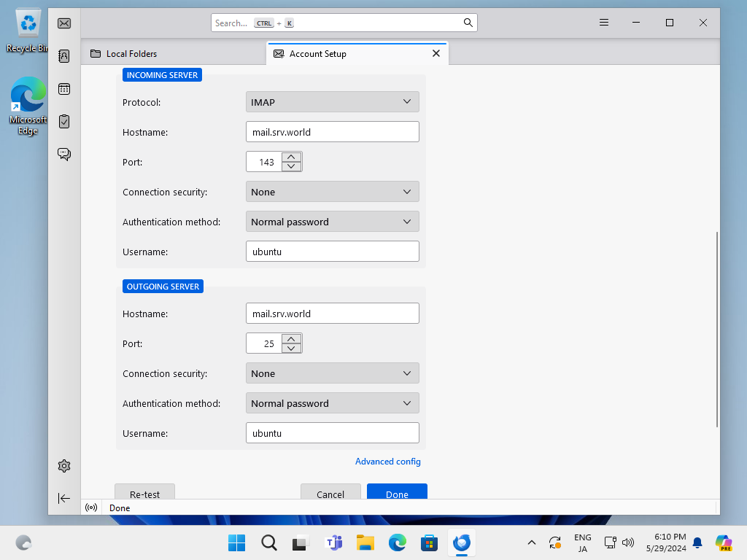Screen dimensions: 747x560
Task: Open Thunderbird Settings gear icon
Action: point(64,466)
